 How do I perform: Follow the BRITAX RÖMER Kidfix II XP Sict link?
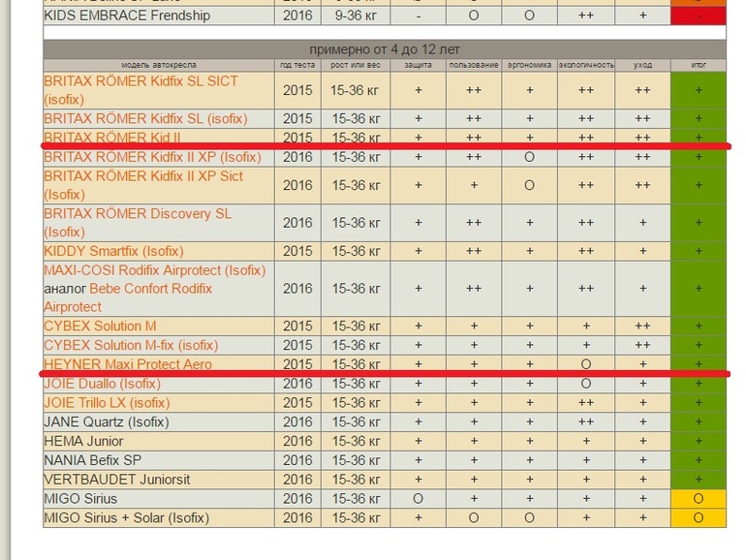pyautogui.click(x=143, y=176)
